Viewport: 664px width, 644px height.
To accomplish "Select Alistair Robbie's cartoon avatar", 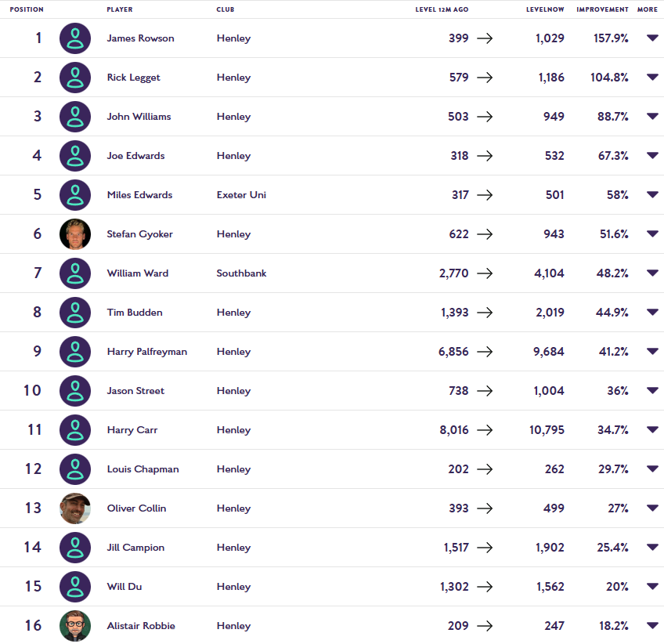I will 75,626.
